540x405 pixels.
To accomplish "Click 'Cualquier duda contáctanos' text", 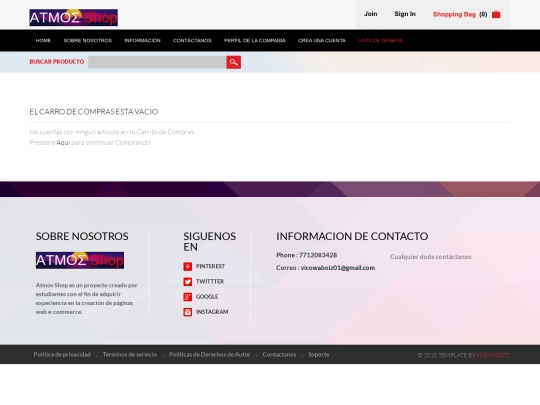I will pyautogui.click(x=430, y=257).
